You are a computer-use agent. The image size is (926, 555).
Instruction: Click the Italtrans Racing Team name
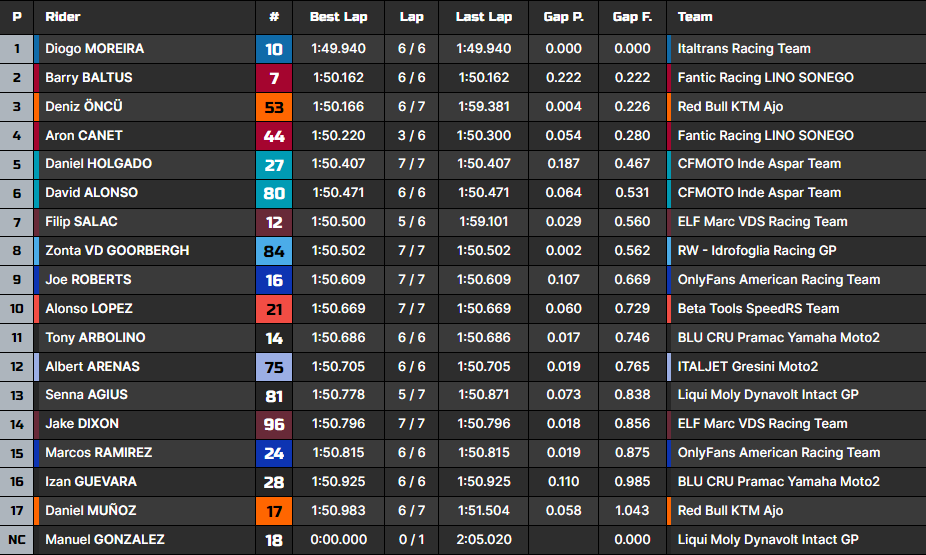pyautogui.click(x=744, y=49)
